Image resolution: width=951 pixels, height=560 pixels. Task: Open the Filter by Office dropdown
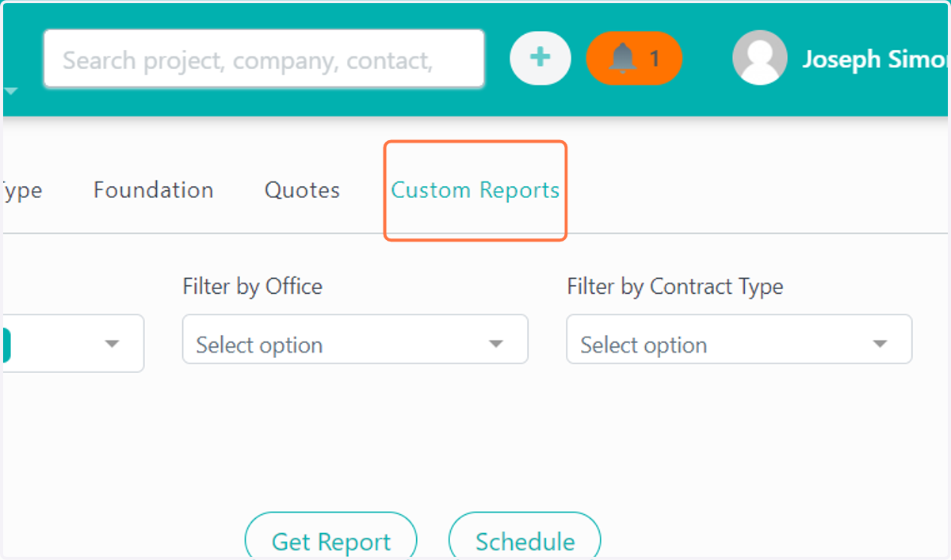355,339
